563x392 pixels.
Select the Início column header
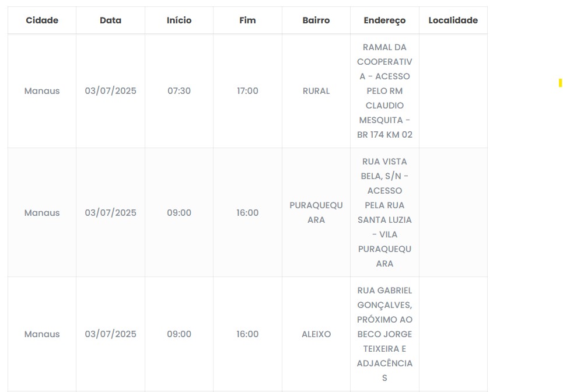pyautogui.click(x=179, y=20)
